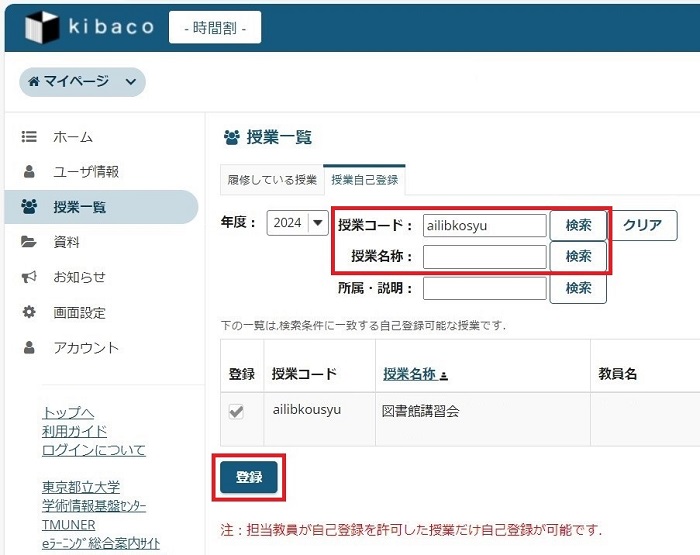The image size is (700, 555).
Task: Click the お知らせ megaphone icon
Action: pos(30,277)
